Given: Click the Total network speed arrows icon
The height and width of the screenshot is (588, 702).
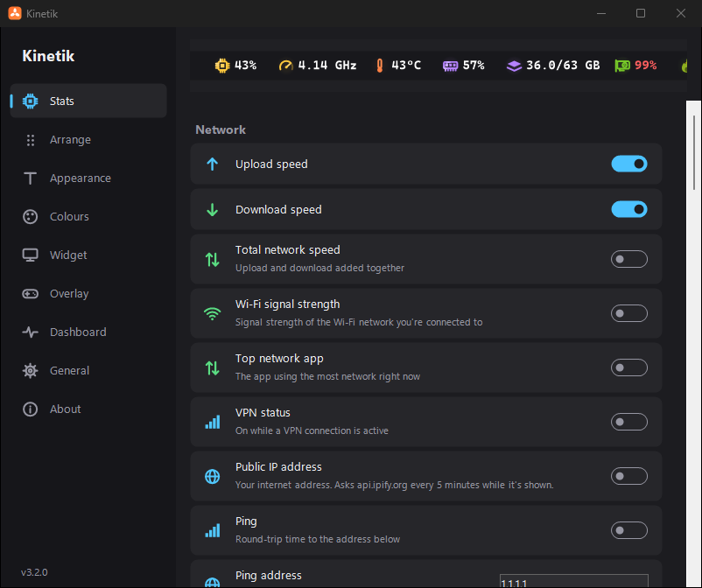Looking at the screenshot, I should (212, 259).
